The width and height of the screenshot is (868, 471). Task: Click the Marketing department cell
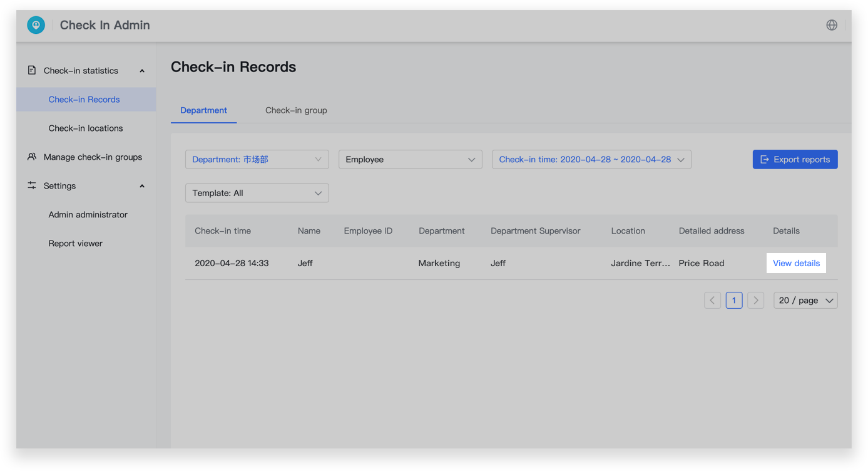click(439, 263)
